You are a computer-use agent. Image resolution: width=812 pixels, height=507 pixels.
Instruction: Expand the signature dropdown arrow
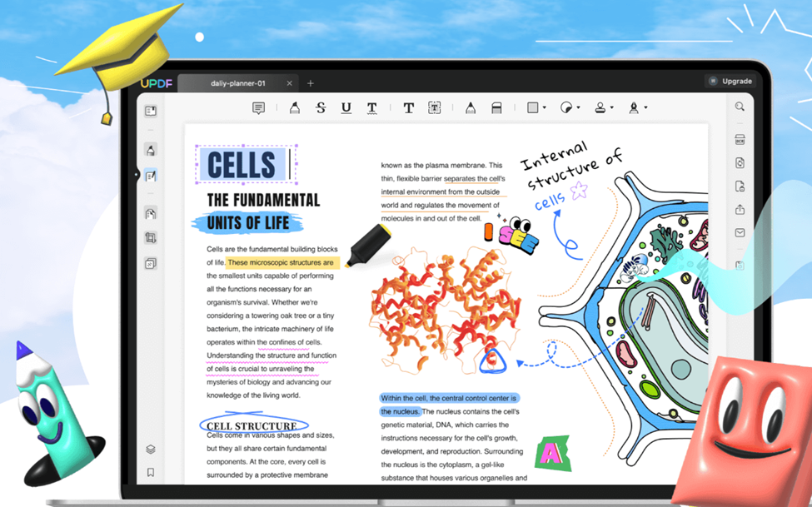[x=645, y=107]
